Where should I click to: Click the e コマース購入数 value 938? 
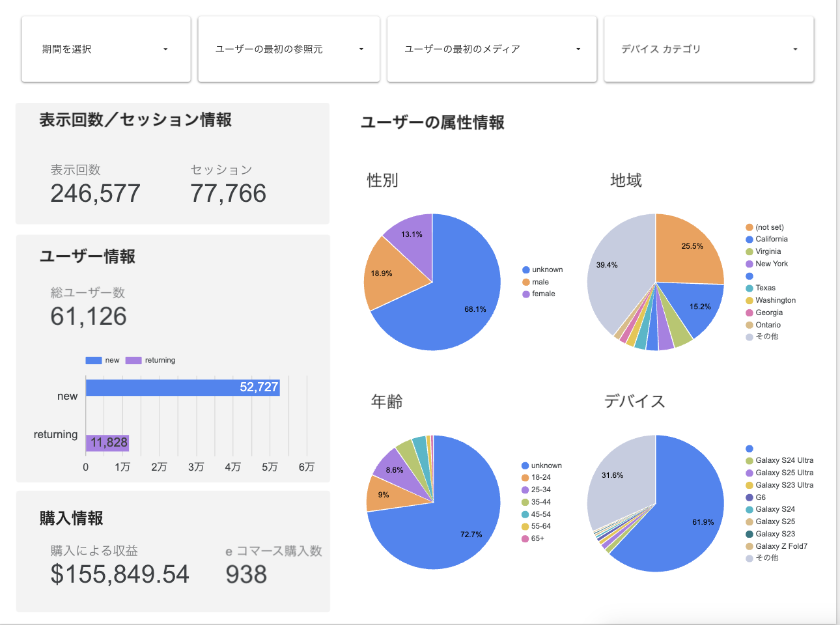tap(246, 574)
